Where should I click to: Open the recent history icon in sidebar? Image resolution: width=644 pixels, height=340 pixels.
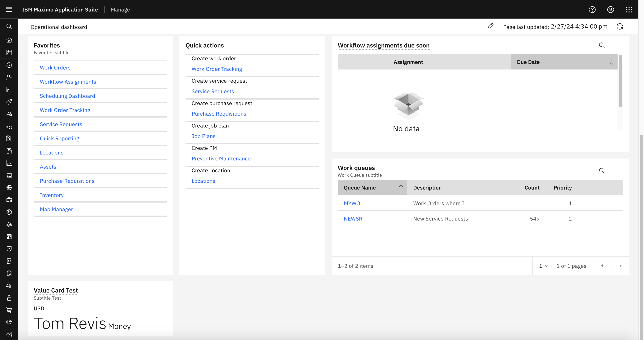point(9,65)
